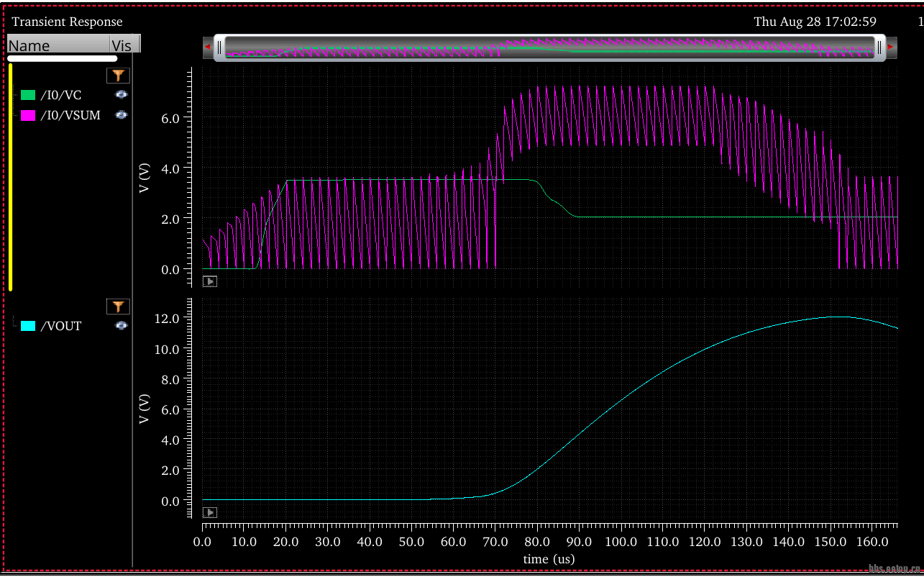
Task: Click right red arrow of zoom scrollbar
Action: pos(891,47)
